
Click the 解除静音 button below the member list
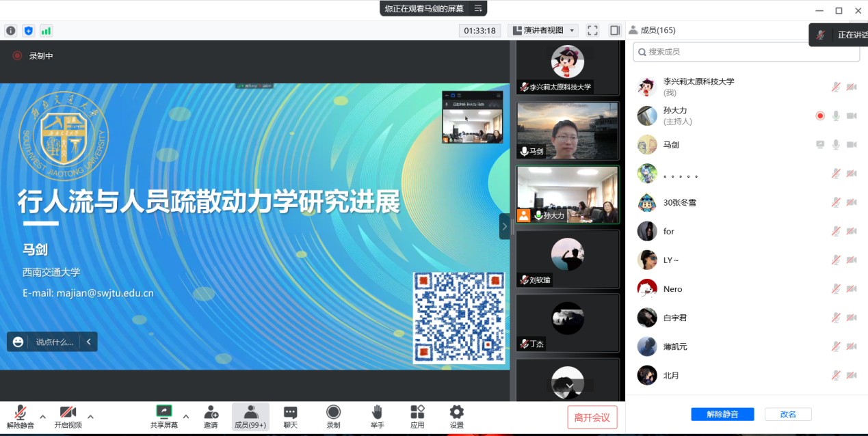coord(722,414)
